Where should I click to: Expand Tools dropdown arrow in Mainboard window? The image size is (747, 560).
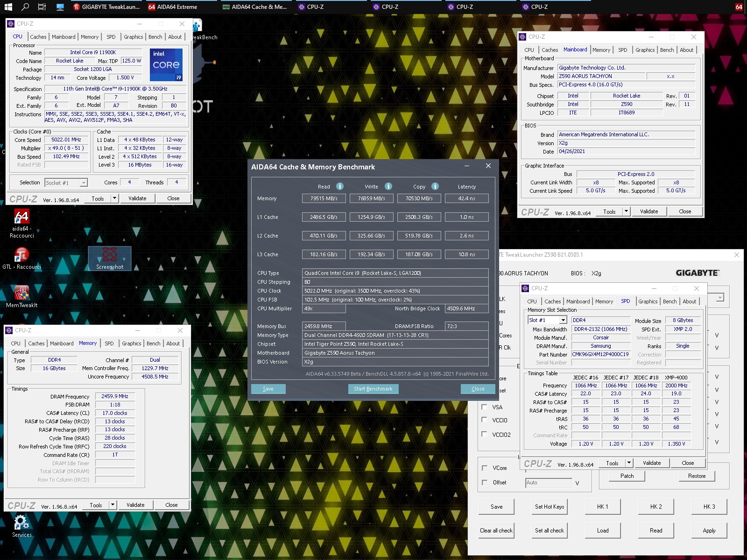pos(626,211)
